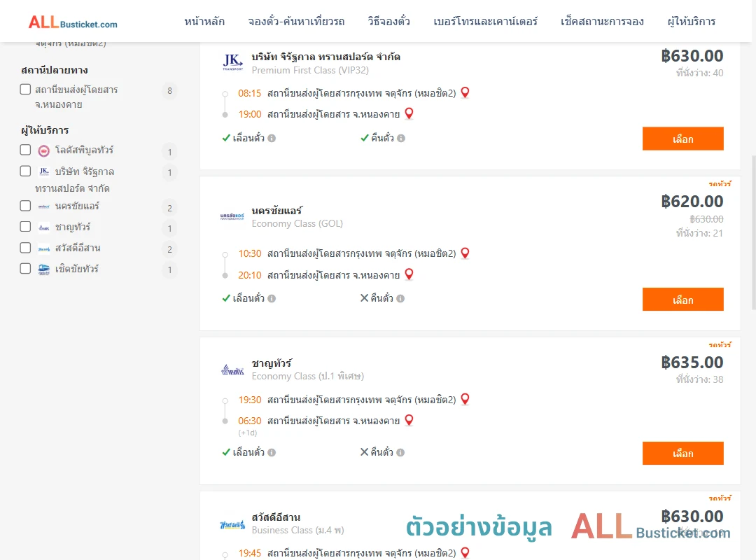Click the รถทัวร์ tag on the ชาญทัวร์ card

pyautogui.click(x=720, y=345)
